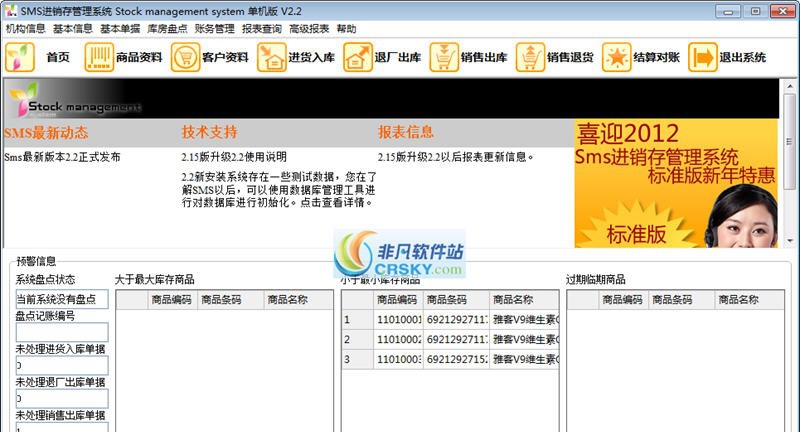Screen dimensions: 800x432
Task: Click product name cell in row 1
Action: (524, 320)
